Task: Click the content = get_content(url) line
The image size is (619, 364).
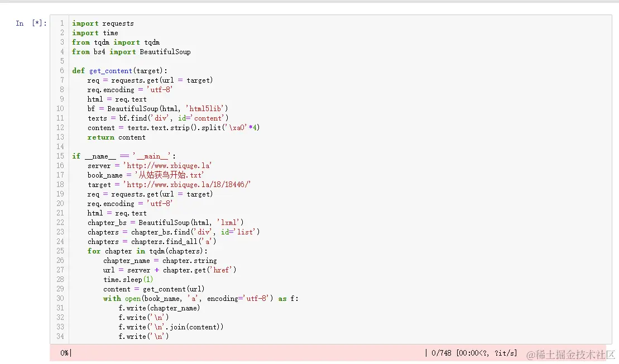Action: pos(154,289)
